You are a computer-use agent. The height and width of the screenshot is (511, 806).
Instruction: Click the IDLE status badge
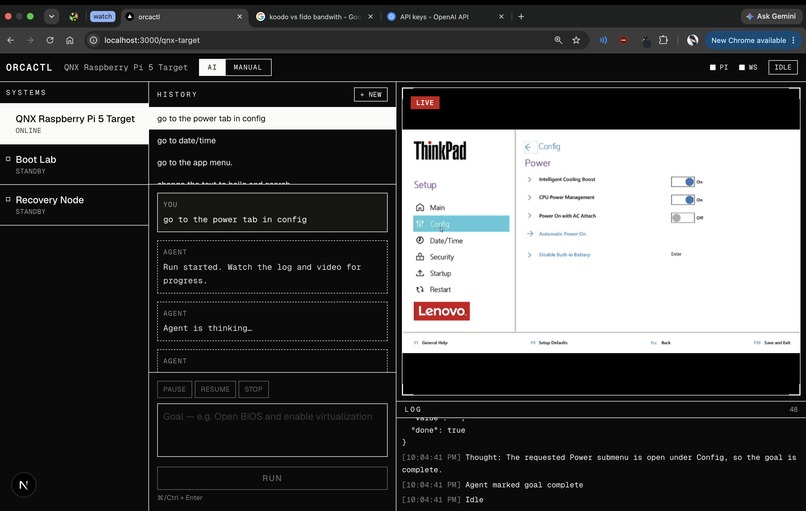[x=783, y=67]
